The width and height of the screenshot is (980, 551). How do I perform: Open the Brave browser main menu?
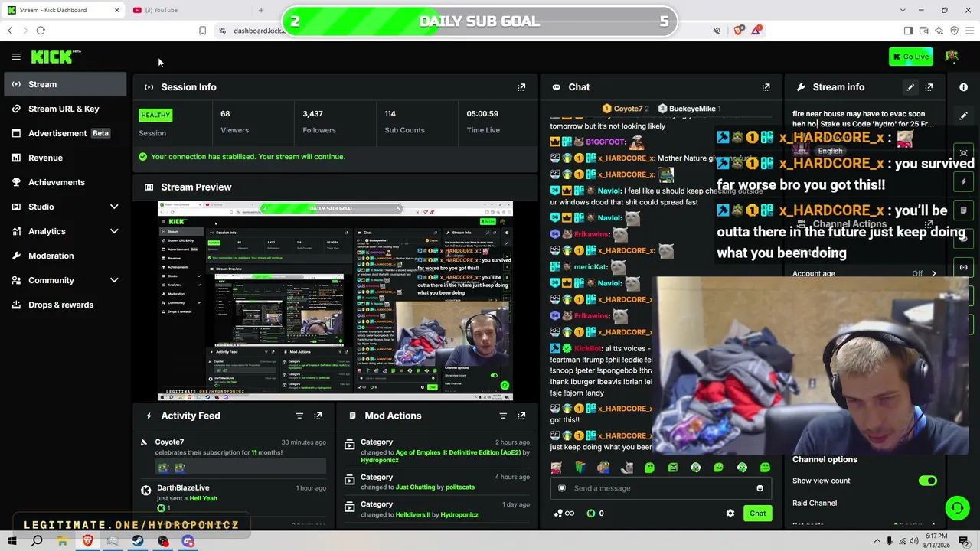[970, 31]
